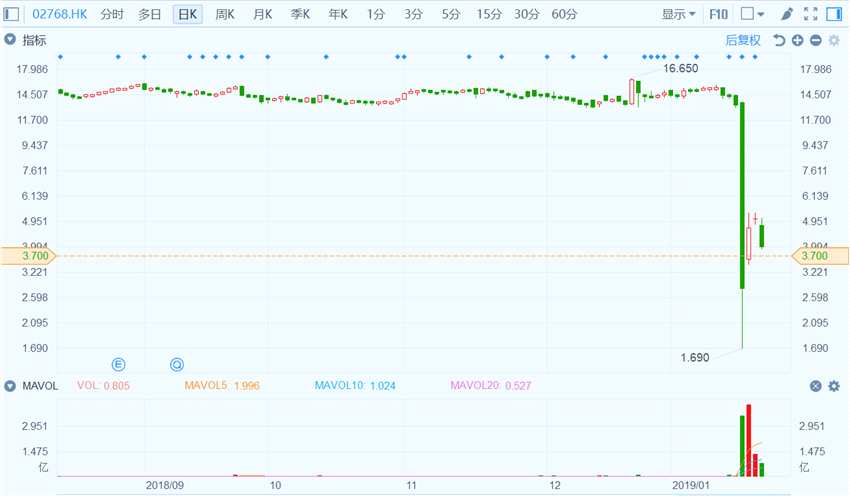Image resolution: width=850 pixels, height=496 pixels.
Task: Click the right 3.700 current price tag
Action: (x=821, y=256)
